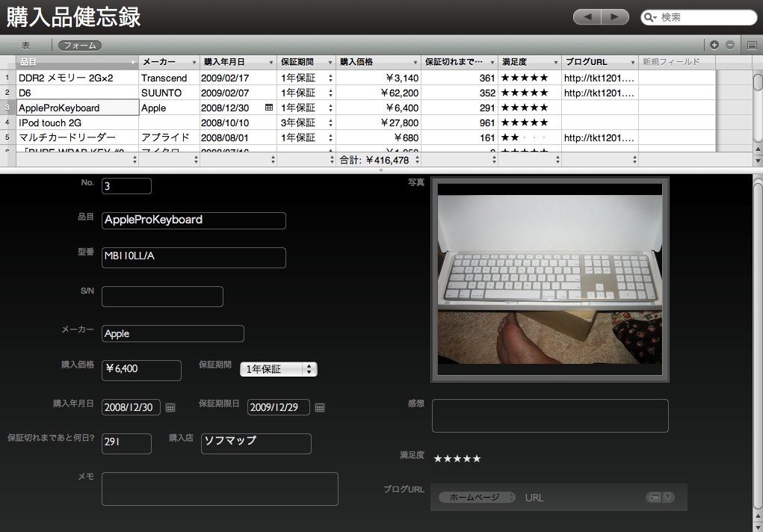763x532 pixels.
Task: Open blog link in DDR2 メモリー row
Action: point(599,78)
